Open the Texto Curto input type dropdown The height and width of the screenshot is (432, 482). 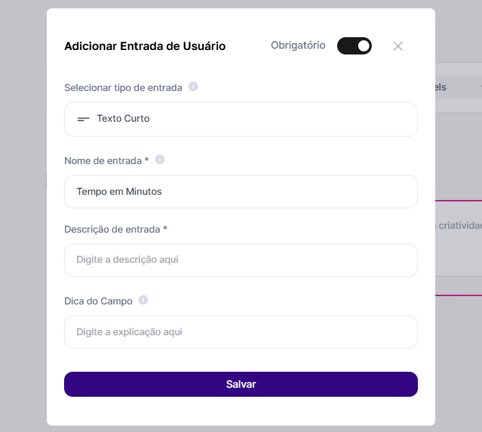[241, 119]
